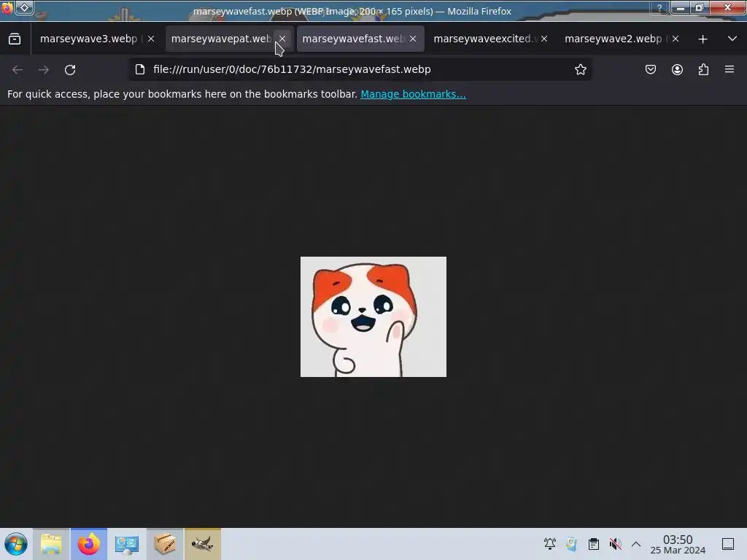Image resolution: width=747 pixels, height=560 pixels.
Task: Open the Firefox View icon
Action: click(x=15, y=39)
